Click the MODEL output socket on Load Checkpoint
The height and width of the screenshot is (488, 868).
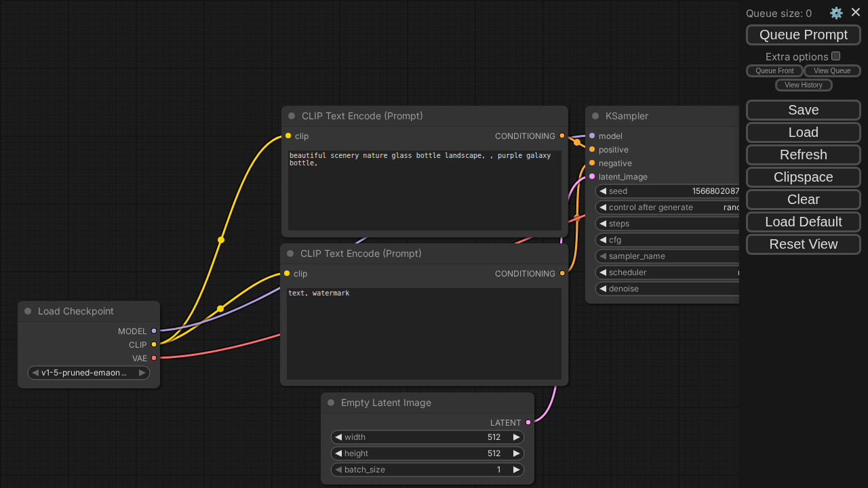154,331
